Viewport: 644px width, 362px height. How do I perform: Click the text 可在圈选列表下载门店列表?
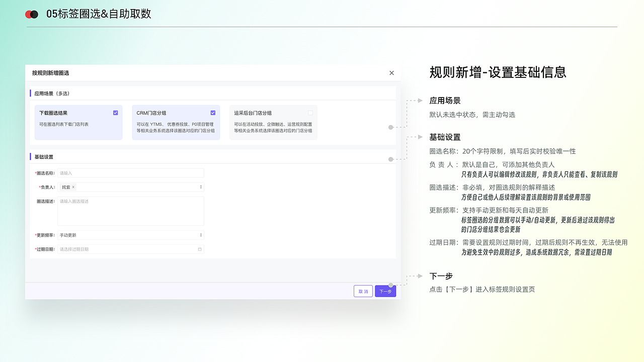pos(64,124)
